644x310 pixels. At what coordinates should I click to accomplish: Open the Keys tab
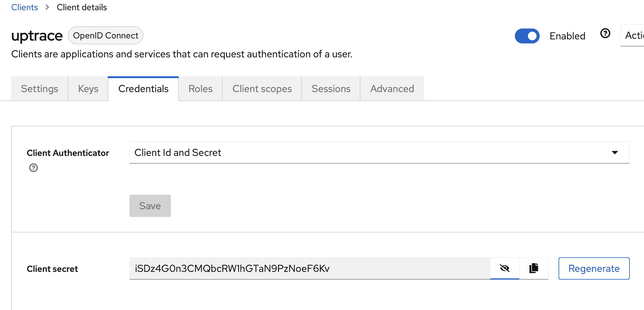[x=88, y=89]
